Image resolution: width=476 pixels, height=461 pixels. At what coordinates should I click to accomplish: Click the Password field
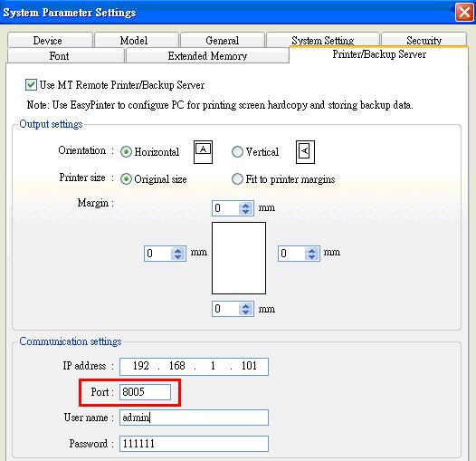(194, 444)
